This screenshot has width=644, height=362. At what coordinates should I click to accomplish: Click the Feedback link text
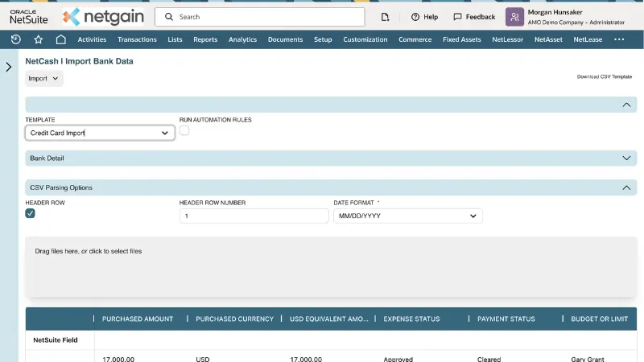pos(481,17)
